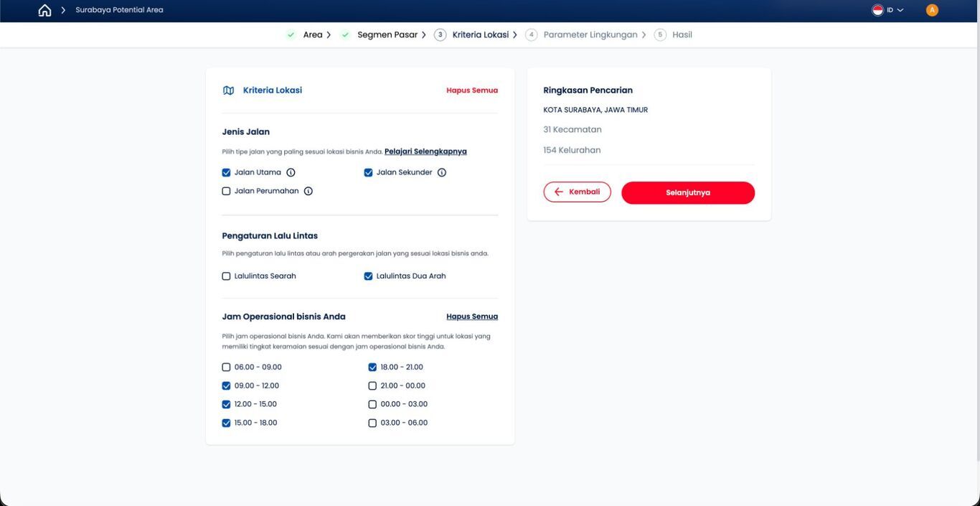The height and width of the screenshot is (506, 980).
Task: Show info for Jalan Sekunder
Action: point(442,172)
